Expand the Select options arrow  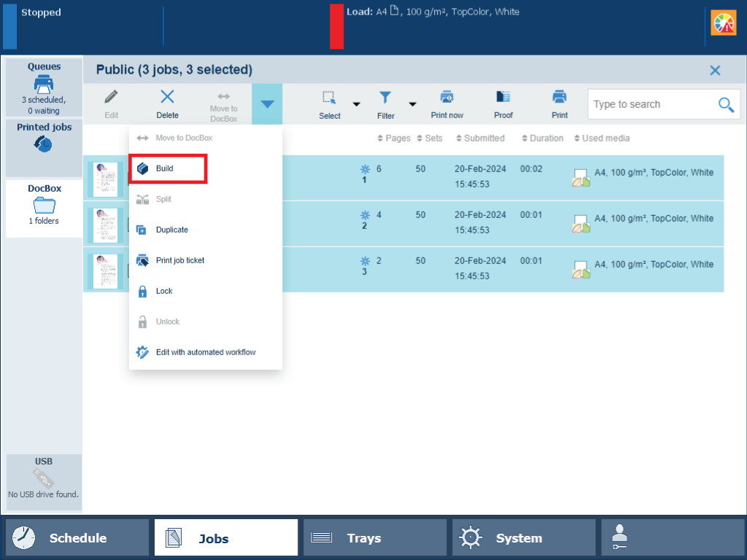[357, 104]
